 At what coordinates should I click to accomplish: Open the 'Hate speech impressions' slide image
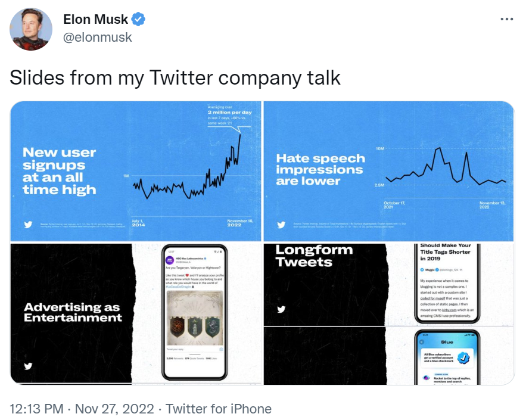coord(388,171)
